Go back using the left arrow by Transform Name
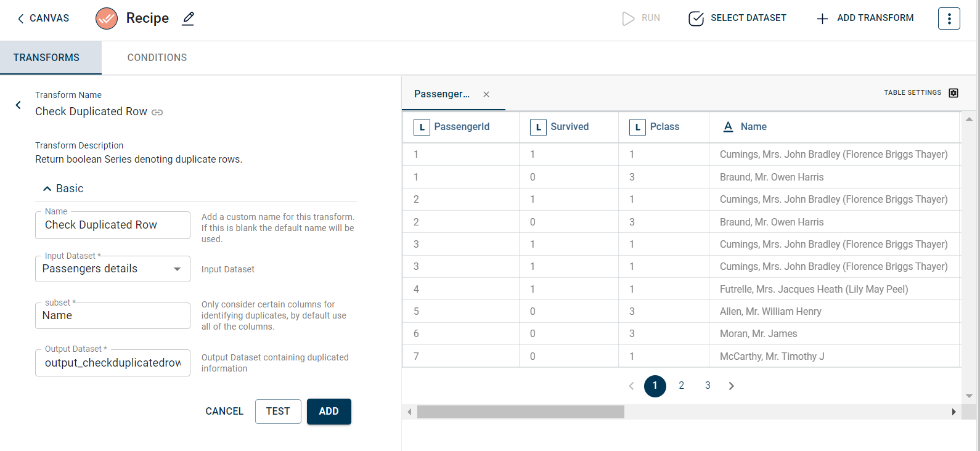The image size is (980, 451). click(18, 105)
